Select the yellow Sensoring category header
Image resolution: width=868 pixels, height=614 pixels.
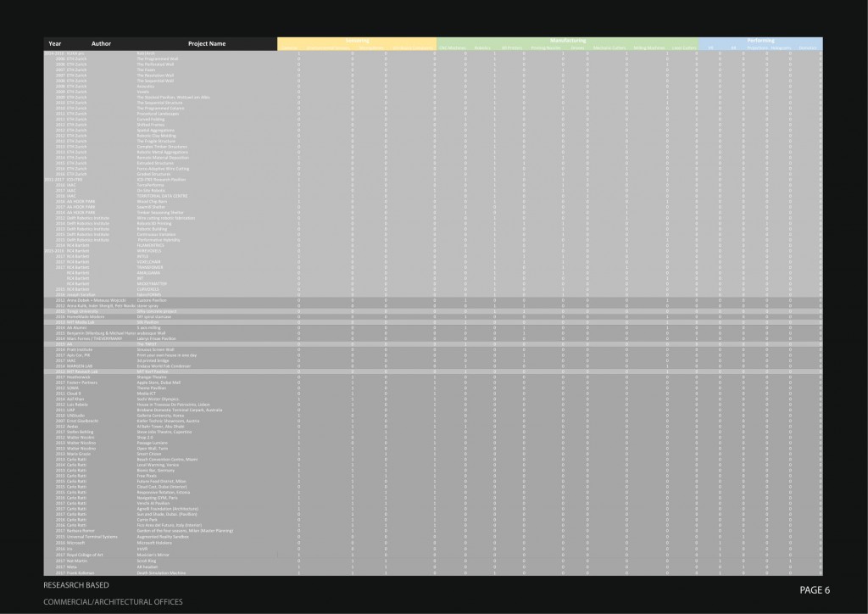coord(356,41)
